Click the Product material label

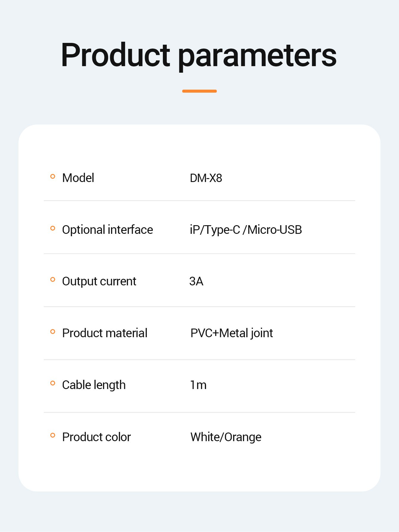(x=105, y=333)
